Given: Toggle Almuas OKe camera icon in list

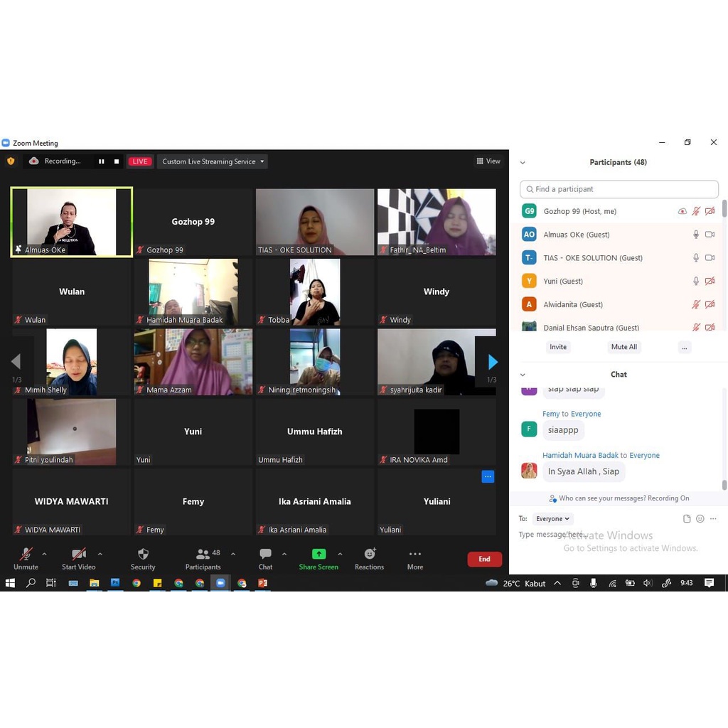Looking at the screenshot, I should click(710, 235).
